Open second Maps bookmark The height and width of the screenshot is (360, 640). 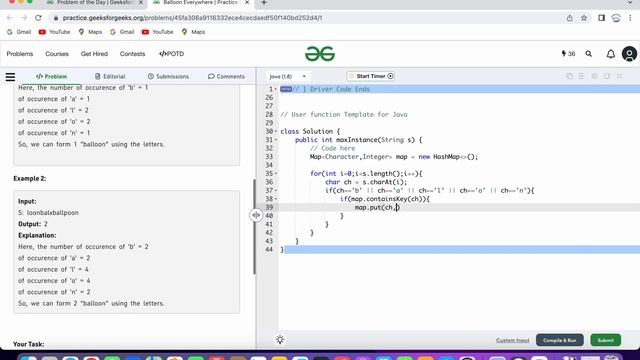click(193, 32)
